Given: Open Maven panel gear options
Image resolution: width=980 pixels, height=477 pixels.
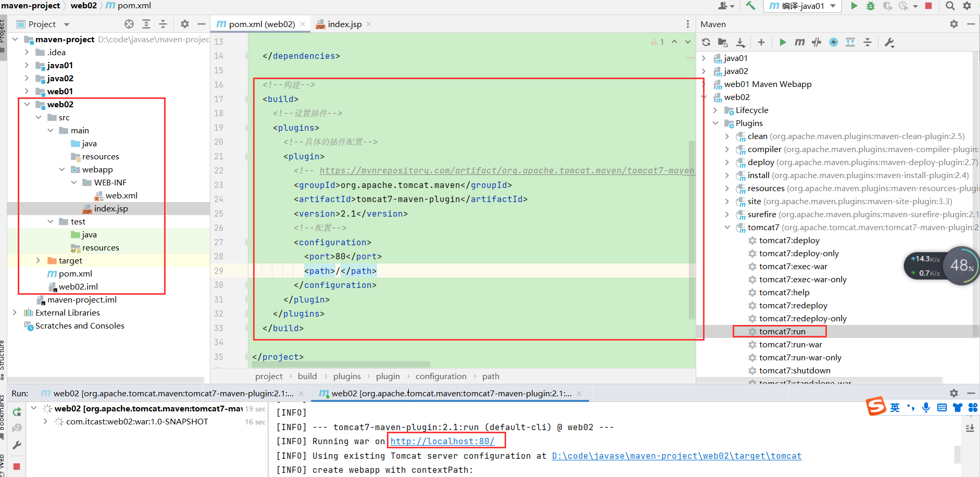Looking at the screenshot, I should [x=954, y=24].
